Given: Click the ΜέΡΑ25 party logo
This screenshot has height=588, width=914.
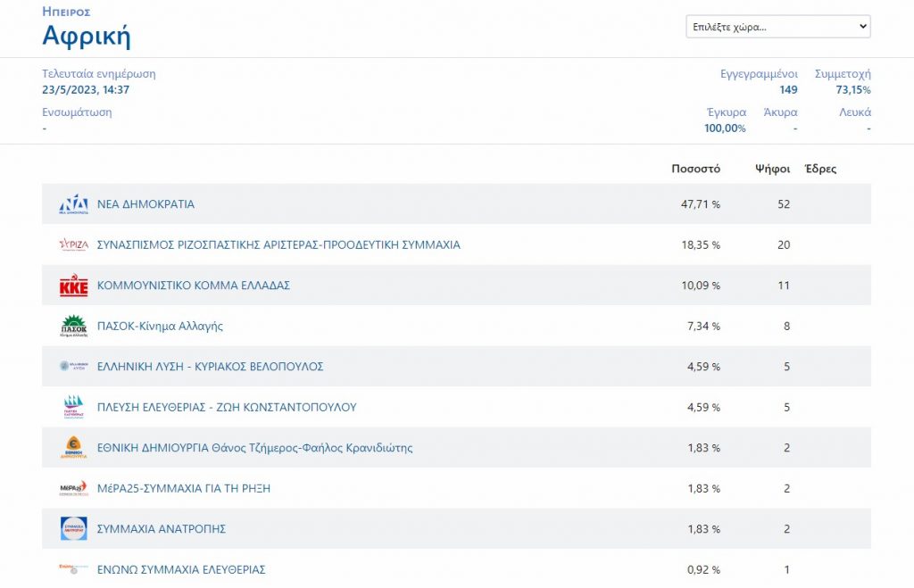Looking at the screenshot, I should pyautogui.click(x=73, y=488).
